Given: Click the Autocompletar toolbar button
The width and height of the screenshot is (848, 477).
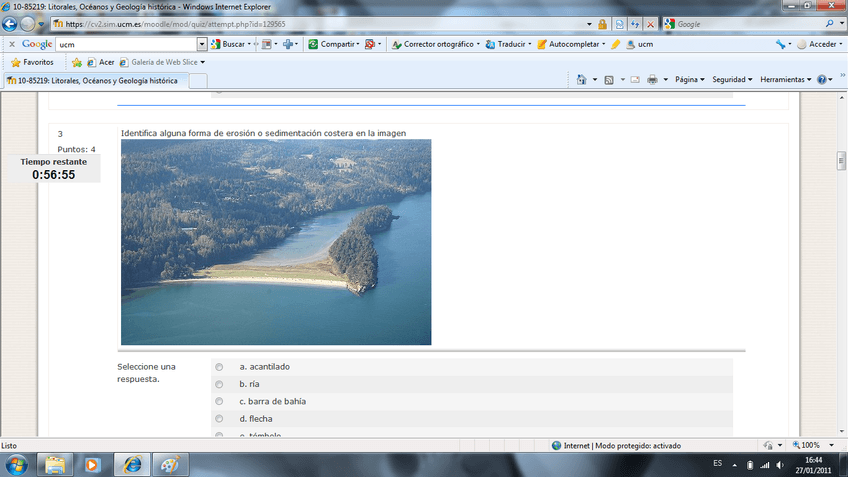Looking at the screenshot, I should point(568,44).
